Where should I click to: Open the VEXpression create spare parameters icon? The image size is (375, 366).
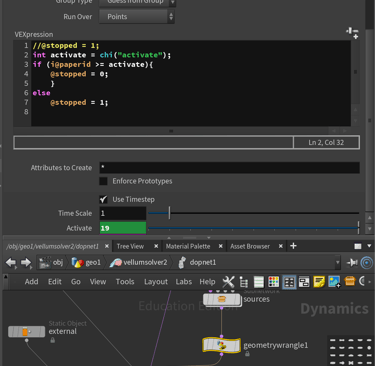tap(352, 33)
